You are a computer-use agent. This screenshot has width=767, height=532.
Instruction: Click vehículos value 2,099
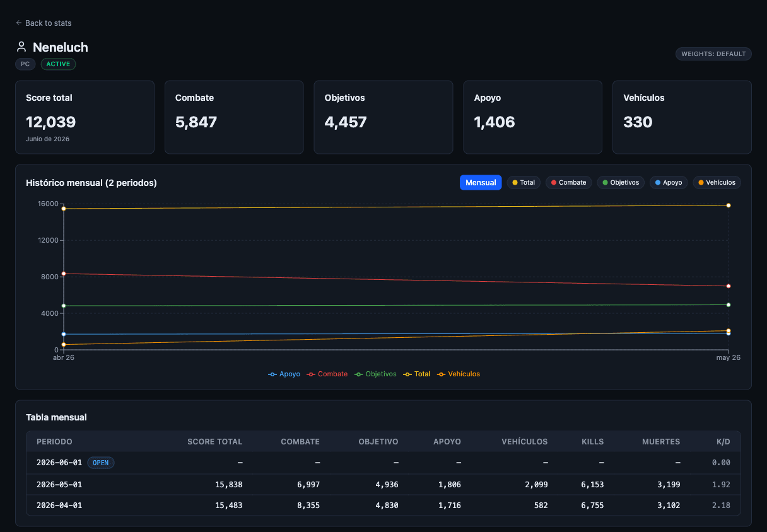click(x=536, y=485)
